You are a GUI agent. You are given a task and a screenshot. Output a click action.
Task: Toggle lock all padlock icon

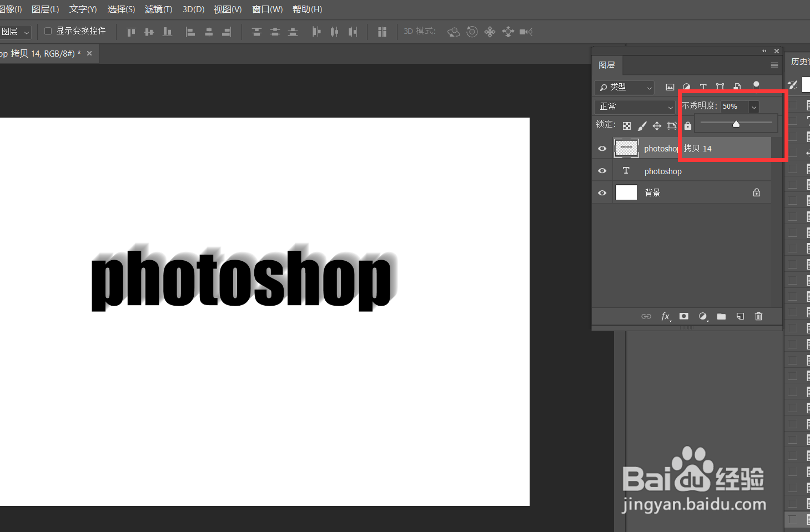[x=687, y=126]
